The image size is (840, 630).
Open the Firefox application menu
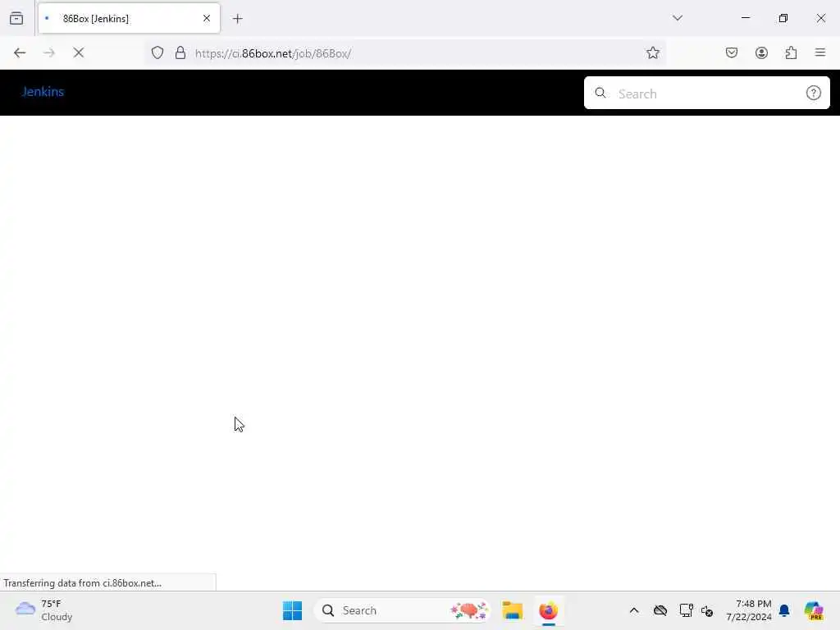(819, 52)
